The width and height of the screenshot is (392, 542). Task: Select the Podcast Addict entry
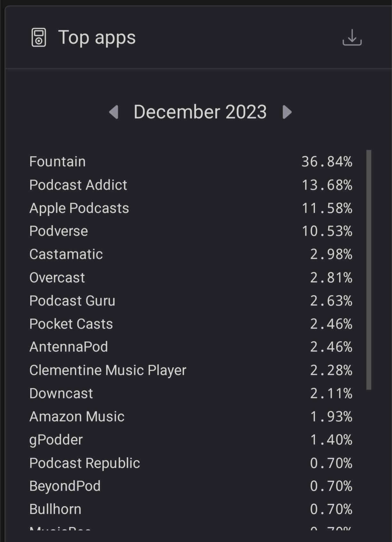pyautogui.click(x=191, y=185)
